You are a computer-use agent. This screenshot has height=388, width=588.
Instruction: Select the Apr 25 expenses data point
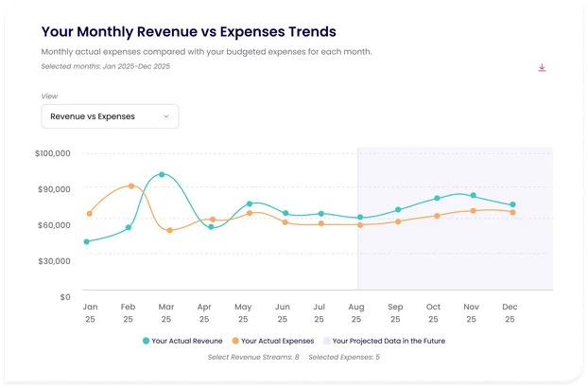coord(213,220)
